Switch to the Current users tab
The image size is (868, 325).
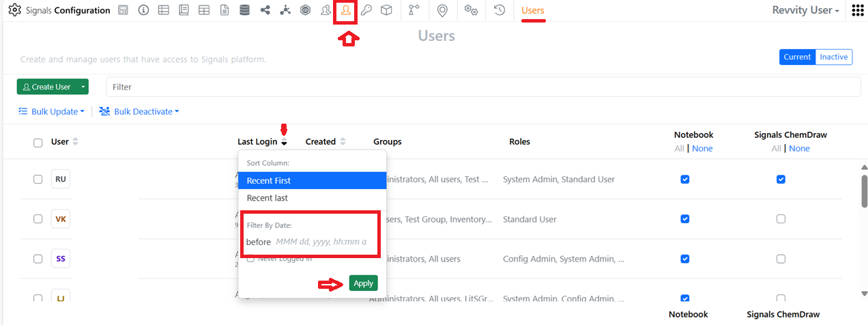[797, 57]
